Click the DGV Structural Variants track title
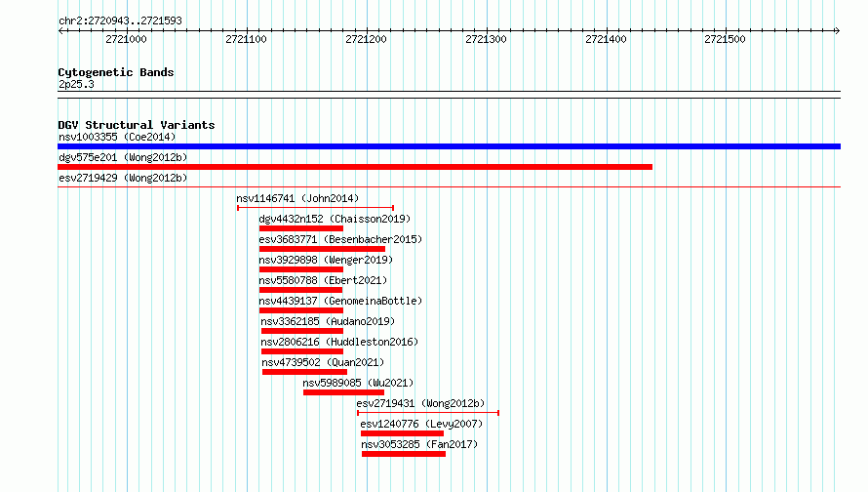This screenshot has width=868, height=492. pos(137,125)
